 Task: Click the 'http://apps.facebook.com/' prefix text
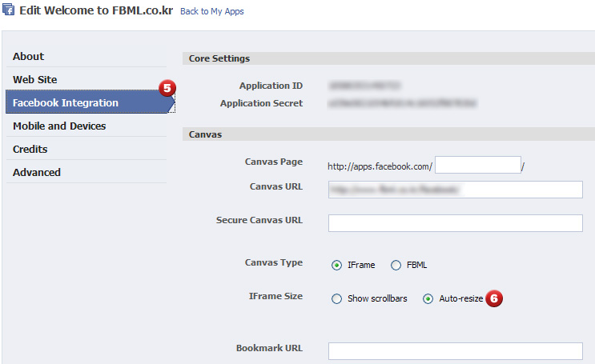(380, 166)
